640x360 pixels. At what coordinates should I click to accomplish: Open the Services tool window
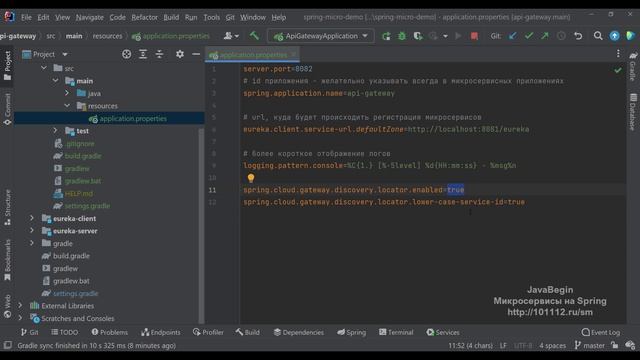443,332
